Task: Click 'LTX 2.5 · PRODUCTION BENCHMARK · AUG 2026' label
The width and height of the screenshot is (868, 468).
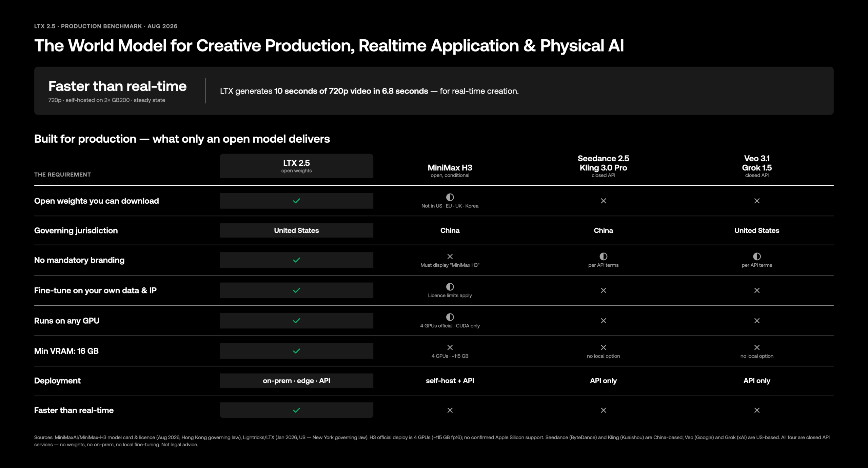Action: click(x=106, y=26)
